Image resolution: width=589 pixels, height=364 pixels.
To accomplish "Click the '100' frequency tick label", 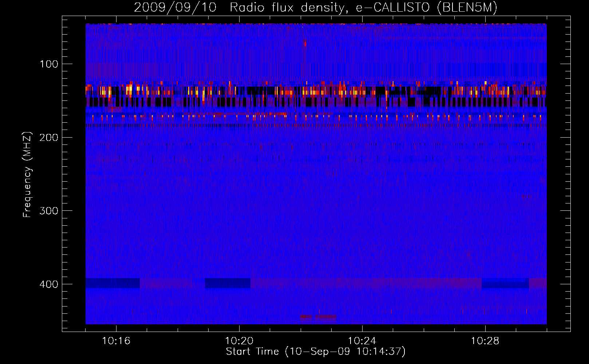I will [49, 64].
